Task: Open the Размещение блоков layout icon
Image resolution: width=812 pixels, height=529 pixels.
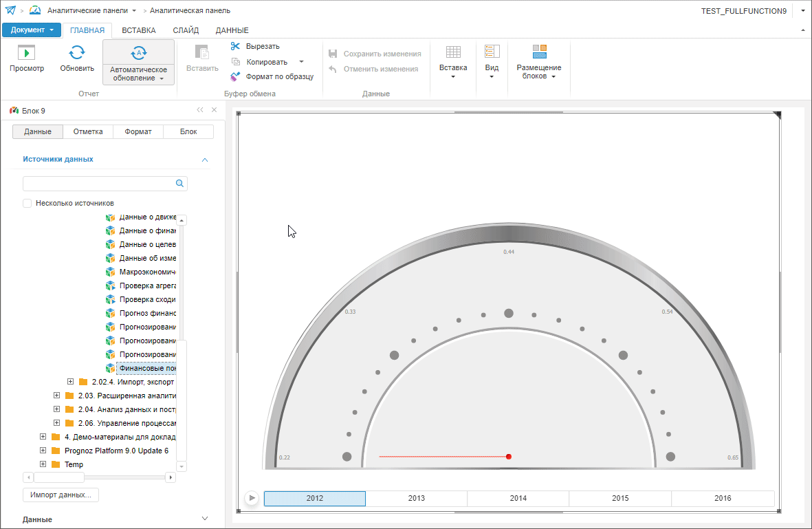Action: pos(539,52)
